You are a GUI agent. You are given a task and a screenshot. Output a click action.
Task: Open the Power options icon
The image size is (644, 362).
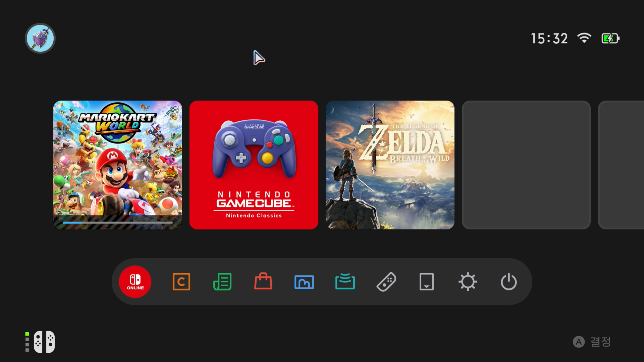509,282
